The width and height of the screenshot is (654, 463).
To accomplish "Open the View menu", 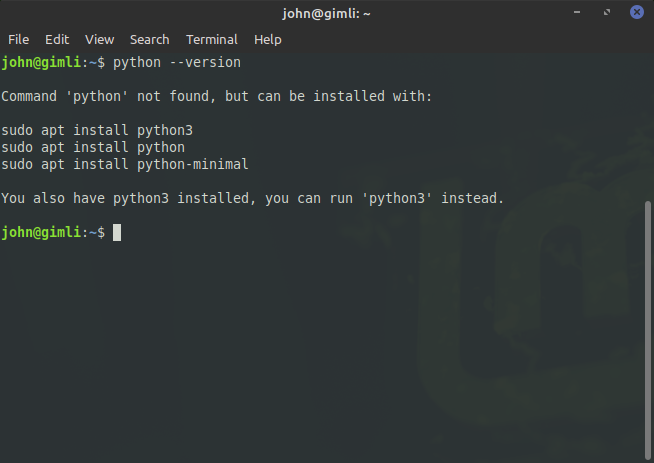I will click(x=99, y=40).
